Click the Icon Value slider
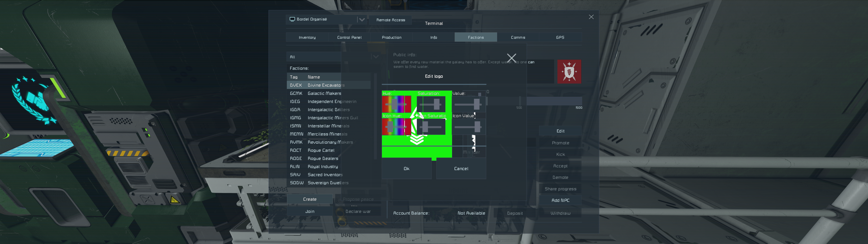The image size is (868, 244). coord(477,127)
